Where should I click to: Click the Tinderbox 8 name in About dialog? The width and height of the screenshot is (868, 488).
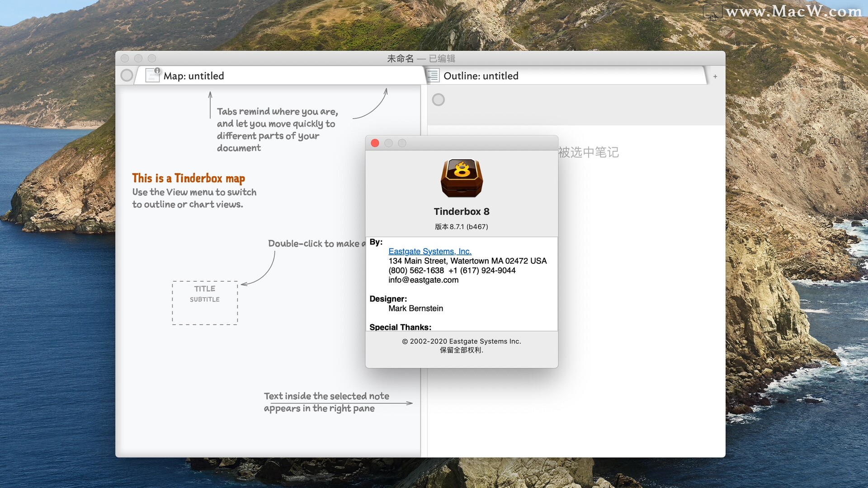pyautogui.click(x=462, y=211)
